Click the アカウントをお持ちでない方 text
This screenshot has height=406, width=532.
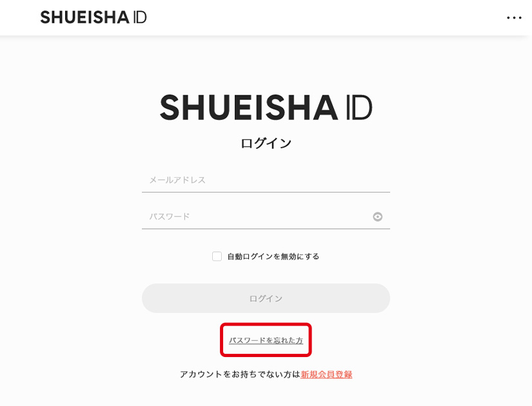pyautogui.click(x=240, y=374)
